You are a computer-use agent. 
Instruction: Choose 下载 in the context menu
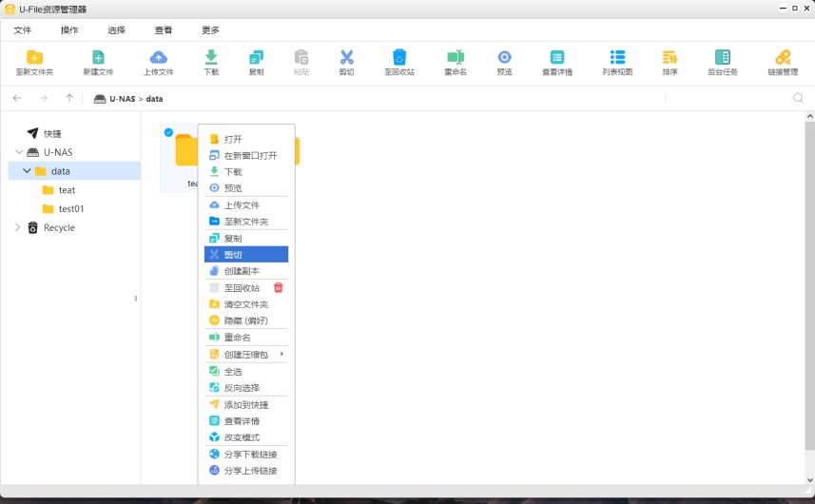[246, 171]
